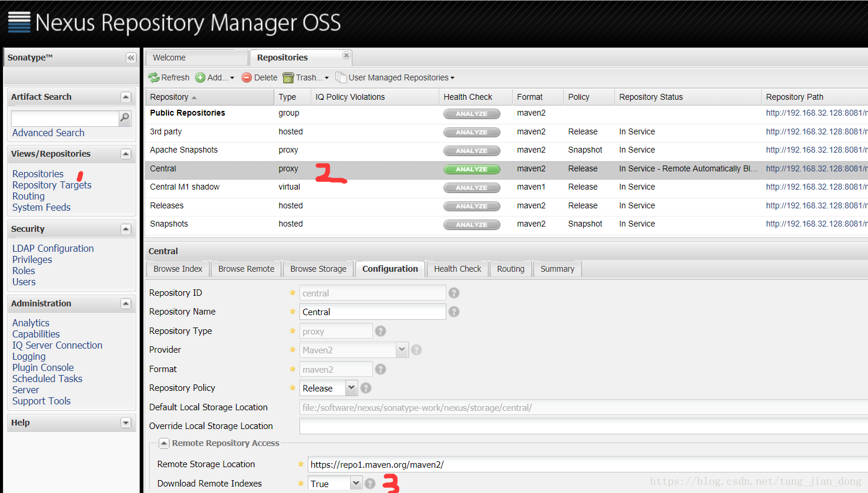Click the Override Local Storage Location field

(x=584, y=426)
